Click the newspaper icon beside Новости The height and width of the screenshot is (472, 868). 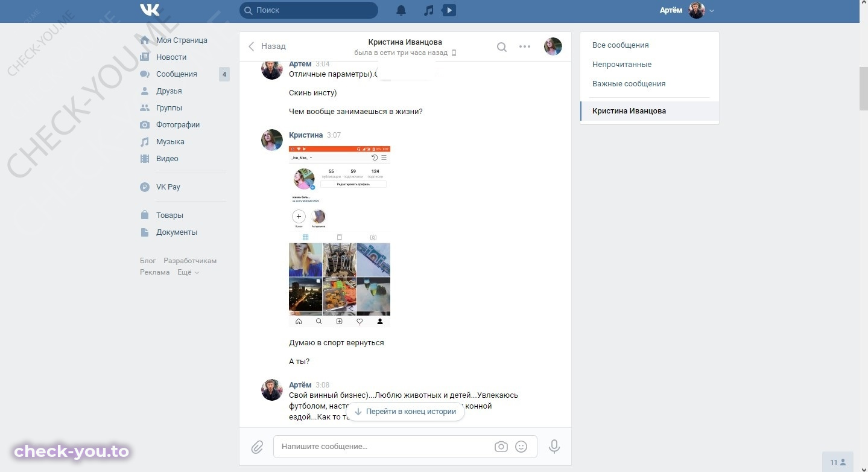[145, 57]
